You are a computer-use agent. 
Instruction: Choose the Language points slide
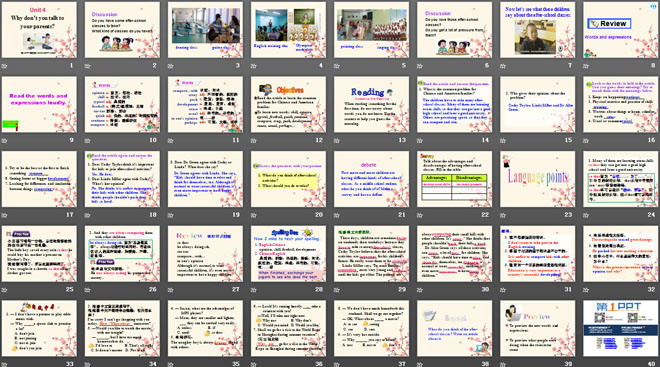(x=538, y=179)
